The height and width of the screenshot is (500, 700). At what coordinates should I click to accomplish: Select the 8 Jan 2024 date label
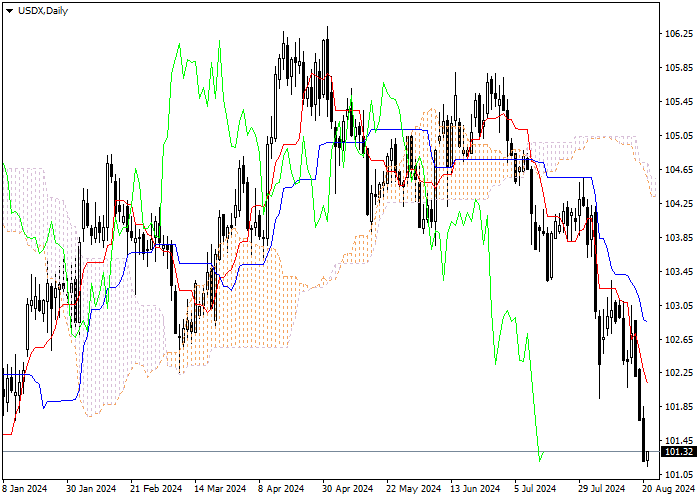[x=25, y=489]
